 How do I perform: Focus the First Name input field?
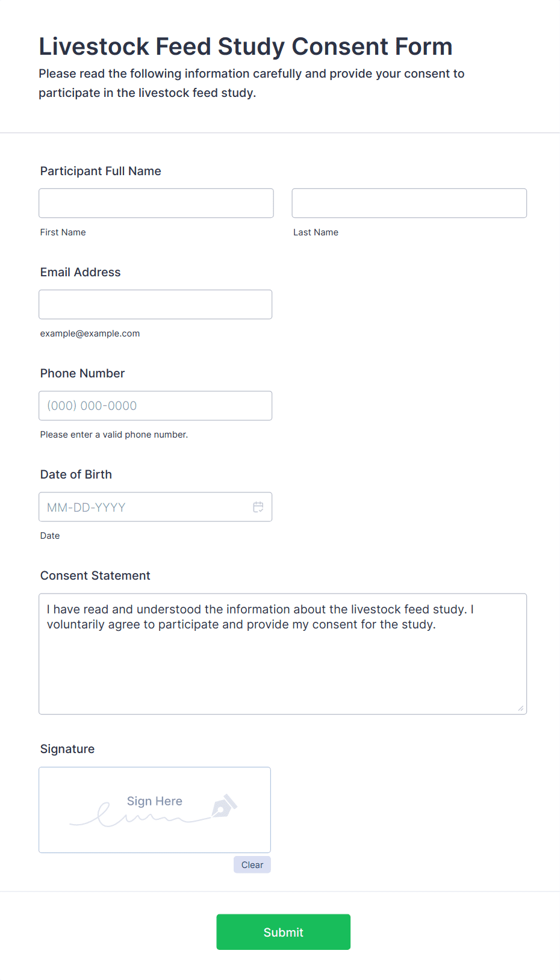(x=156, y=203)
